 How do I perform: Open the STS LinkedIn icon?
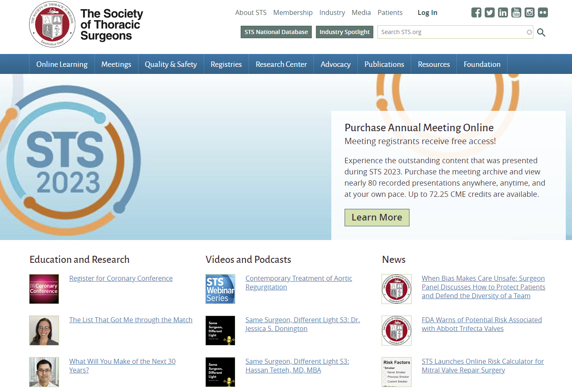coord(503,12)
